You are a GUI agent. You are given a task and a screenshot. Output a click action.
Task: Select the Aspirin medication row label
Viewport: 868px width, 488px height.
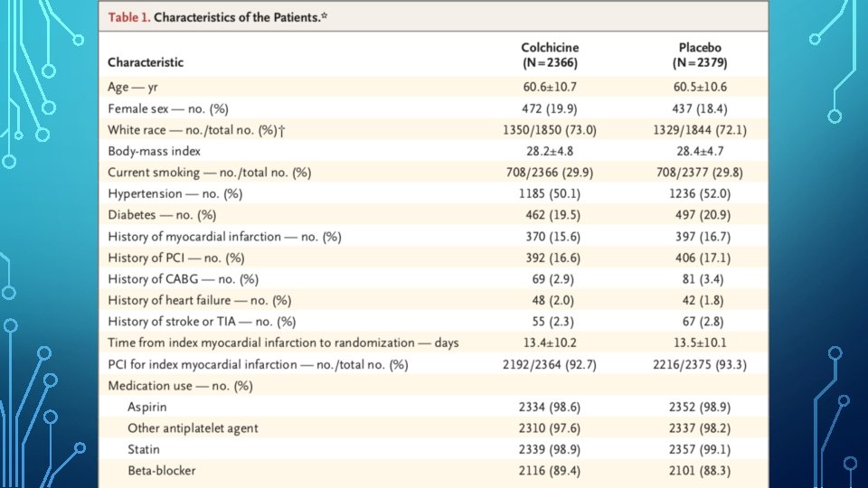pos(146,407)
